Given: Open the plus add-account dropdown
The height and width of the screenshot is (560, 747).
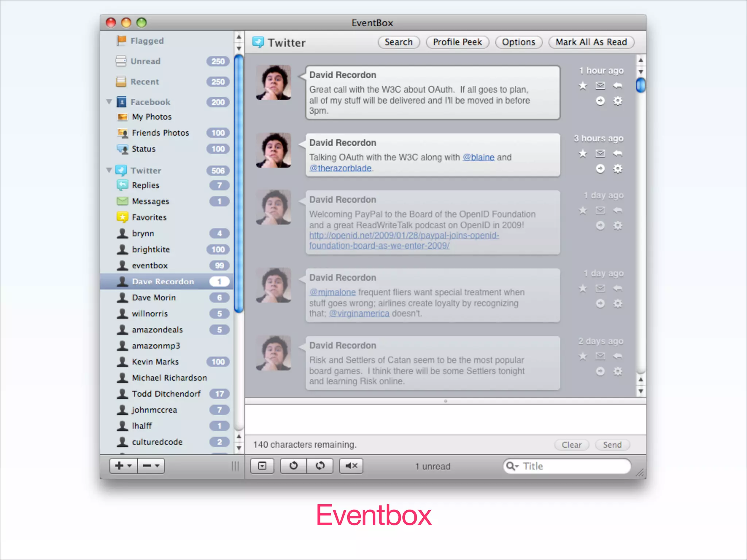Looking at the screenshot, I should pos(123,466).
